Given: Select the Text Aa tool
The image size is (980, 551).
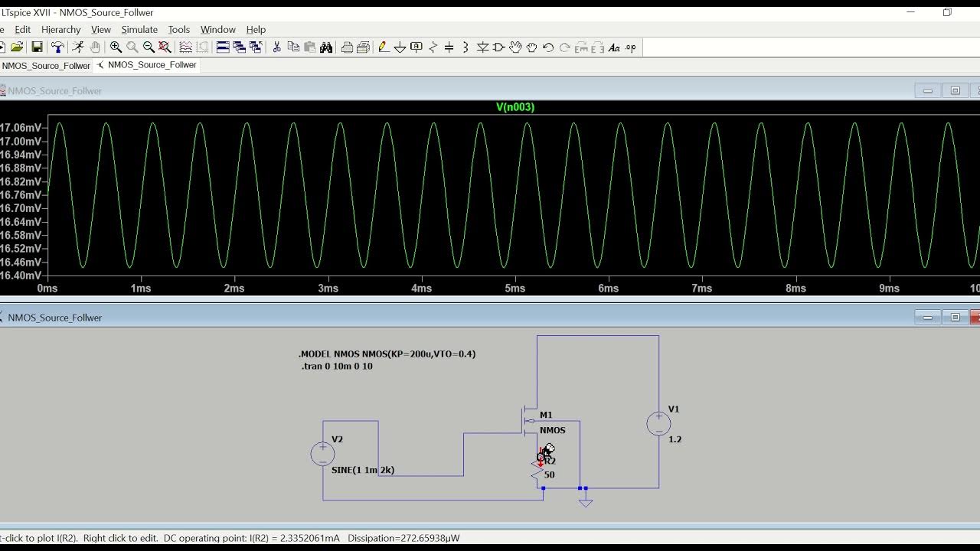Looking at the screenshot, I should pyautogui.click(x=614, y=47).
